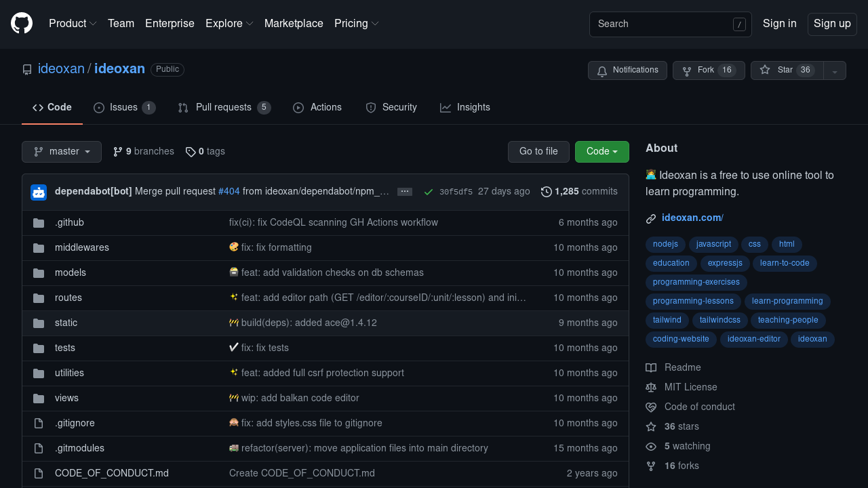Click the eye icon next to 5 watching

click(x=651, y=446)
